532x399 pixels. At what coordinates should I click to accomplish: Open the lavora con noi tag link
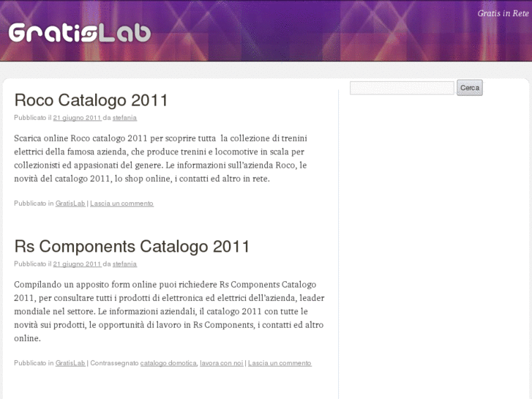(x=221, y=363)
